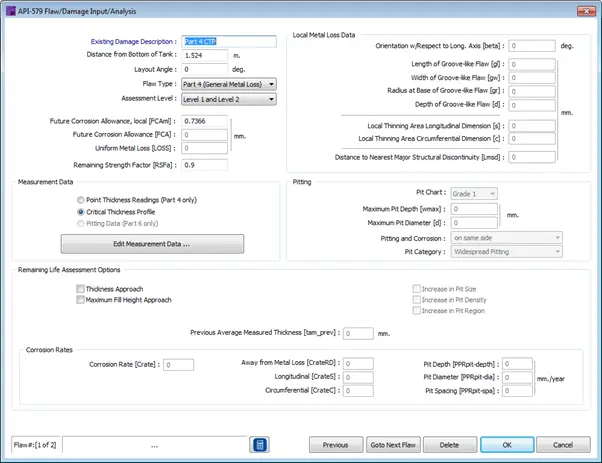Click Maximum Pit Depth wmax field

pos(474,209)
